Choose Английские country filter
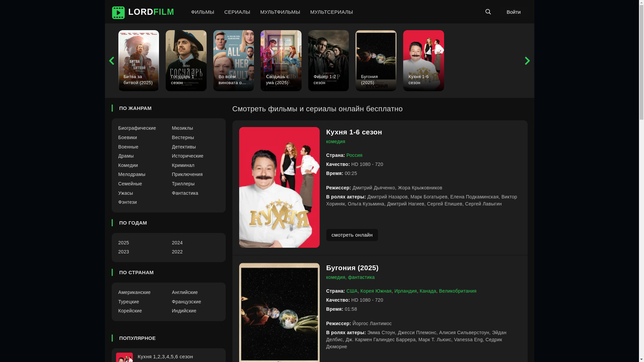The width and height of the screenshot is (644, 362). 185,292
